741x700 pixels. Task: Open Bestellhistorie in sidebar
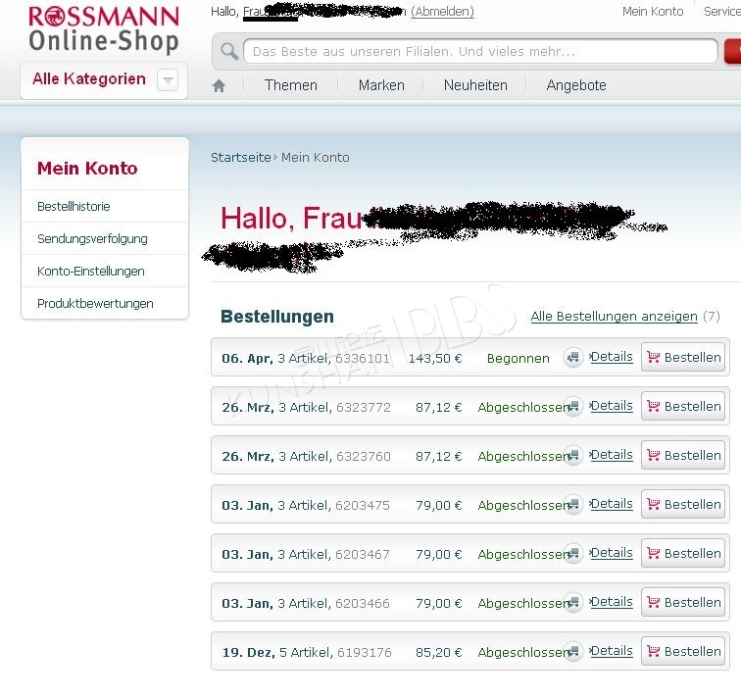click(x=74, y=207)
